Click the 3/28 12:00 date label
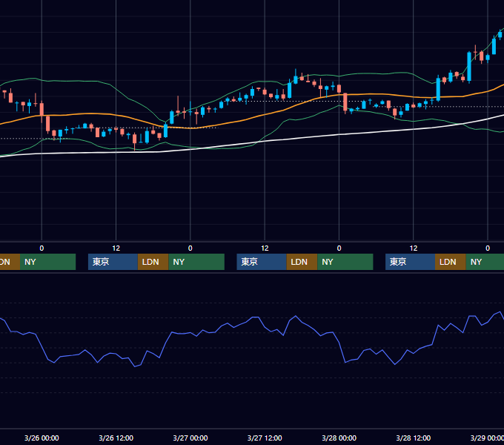This screenshot has width=504, height=445. [414, 438]
